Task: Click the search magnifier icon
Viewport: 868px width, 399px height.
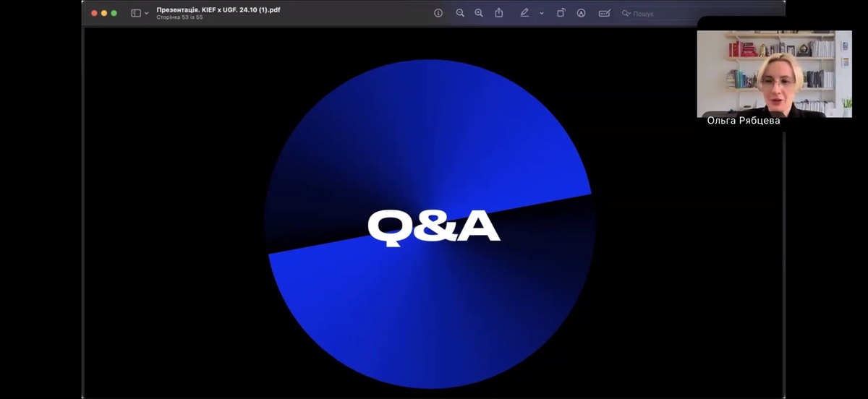Action: point(626,13)
